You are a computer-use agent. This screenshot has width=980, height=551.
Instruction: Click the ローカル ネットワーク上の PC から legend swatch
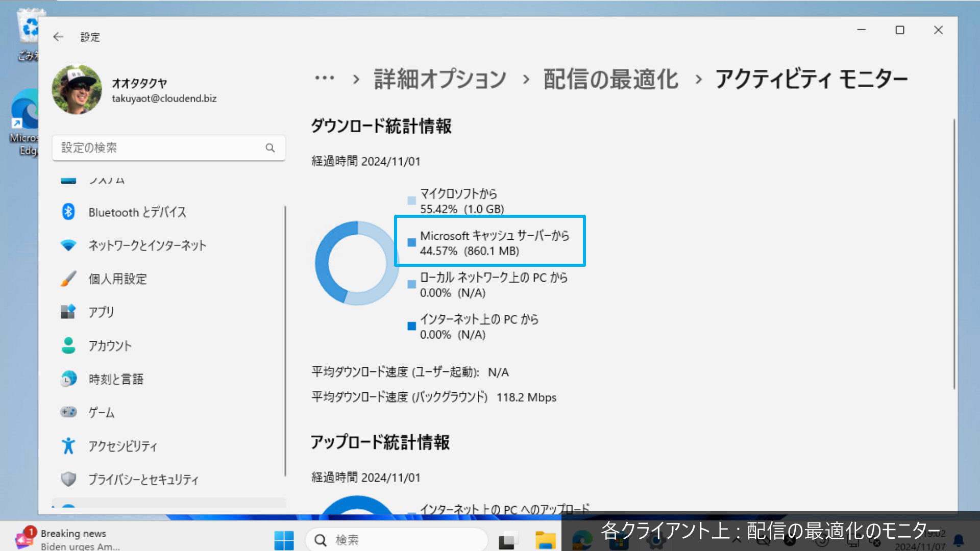click(411, 284)
